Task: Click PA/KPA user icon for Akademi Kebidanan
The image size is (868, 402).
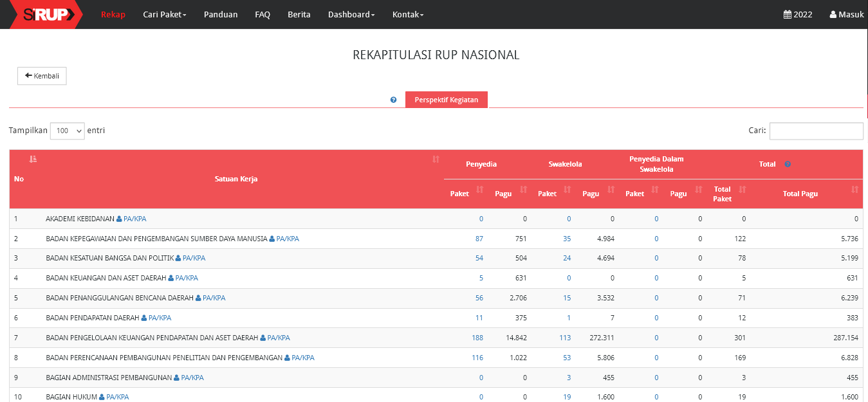Action: (x=119, y=219)
